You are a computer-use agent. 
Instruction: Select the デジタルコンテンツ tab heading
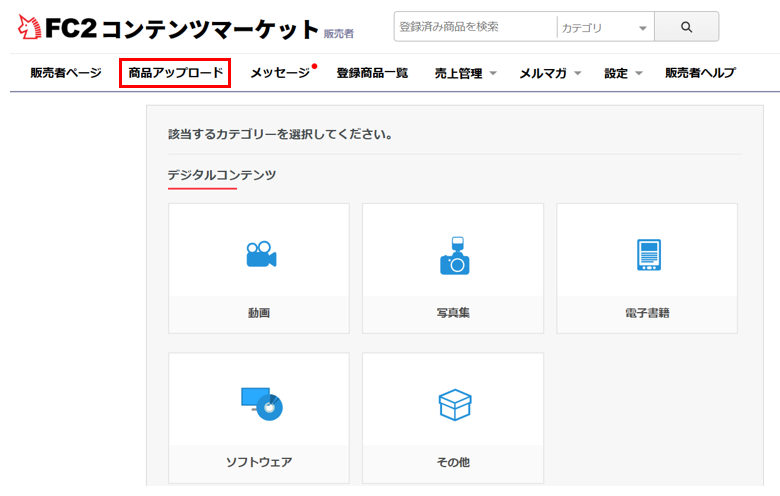click(221, 175)
